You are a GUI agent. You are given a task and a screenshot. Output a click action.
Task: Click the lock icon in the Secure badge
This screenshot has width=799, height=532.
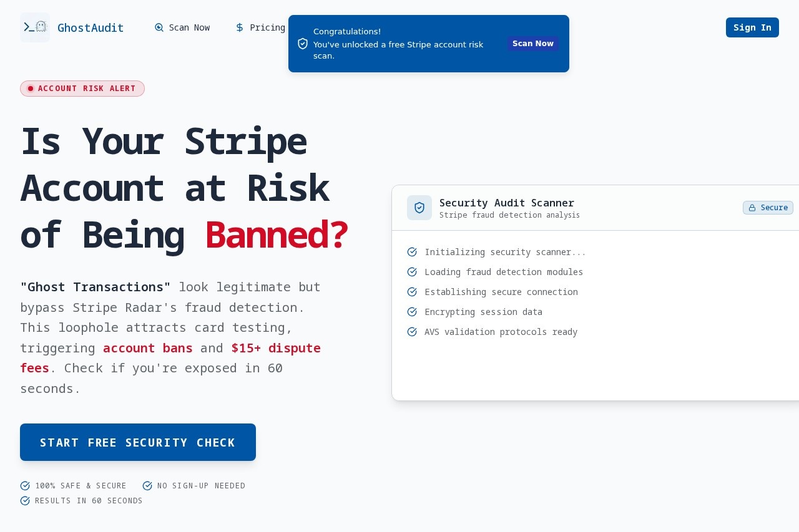click(752, 208)
